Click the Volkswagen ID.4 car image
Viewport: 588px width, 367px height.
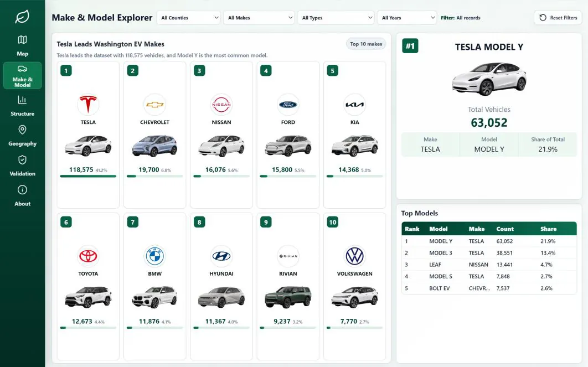pos(354,297)
